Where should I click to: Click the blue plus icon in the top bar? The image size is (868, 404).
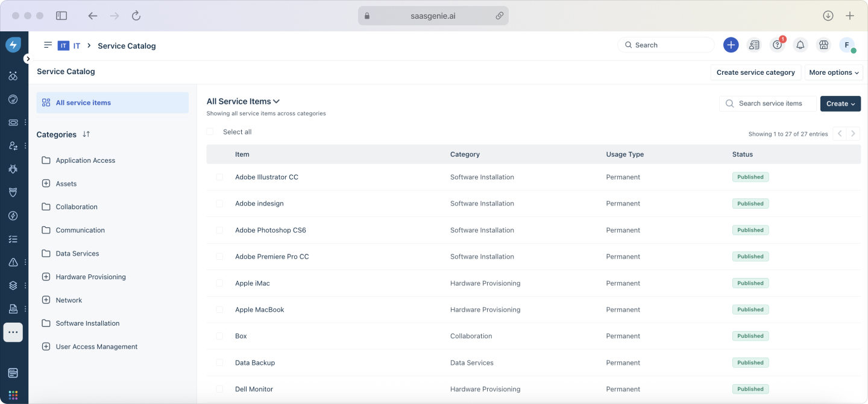coord(731,45)
